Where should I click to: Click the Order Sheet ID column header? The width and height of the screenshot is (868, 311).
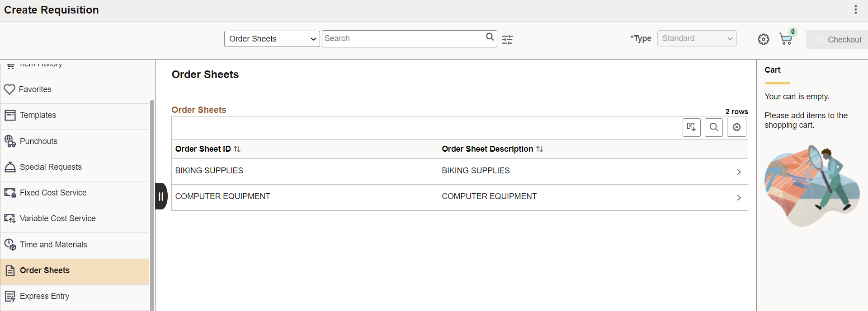[x=203, y=149]
